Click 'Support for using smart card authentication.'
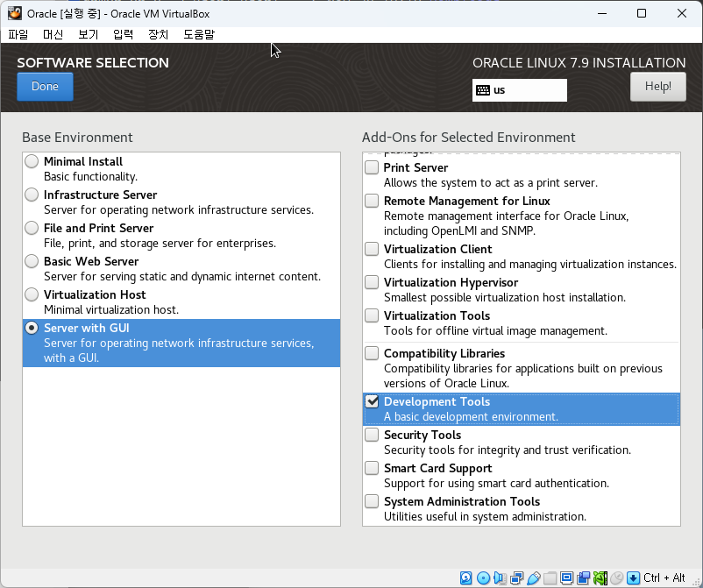The height and width of the screenshot is (588, 703). click(x=496, y=483)
